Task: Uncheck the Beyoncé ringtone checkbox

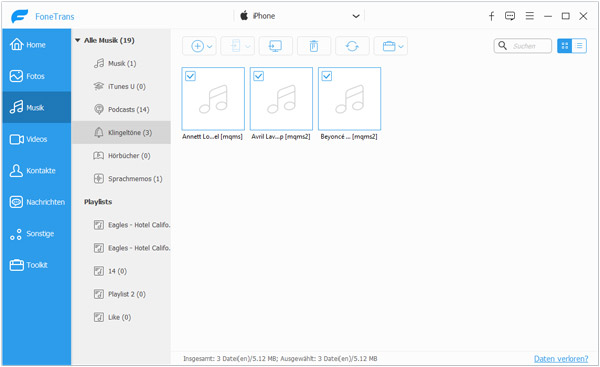Action: pyautogui.click(x=326, y=76)
